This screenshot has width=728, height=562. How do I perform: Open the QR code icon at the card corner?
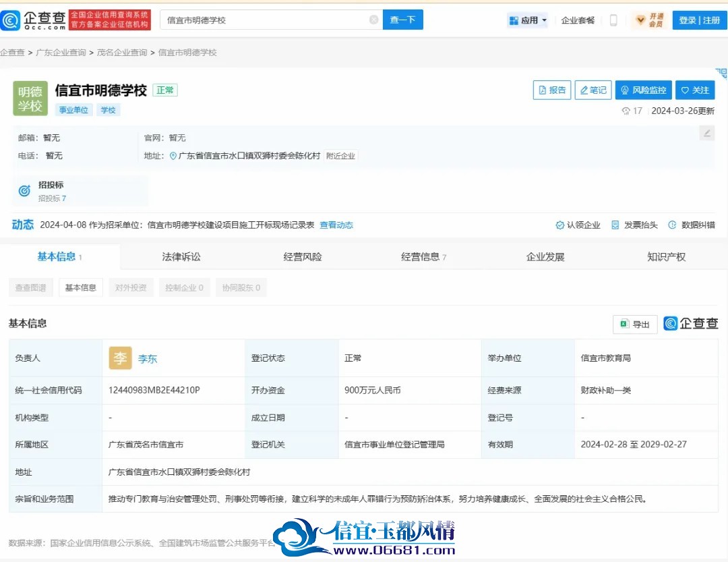tap(721, 73)
